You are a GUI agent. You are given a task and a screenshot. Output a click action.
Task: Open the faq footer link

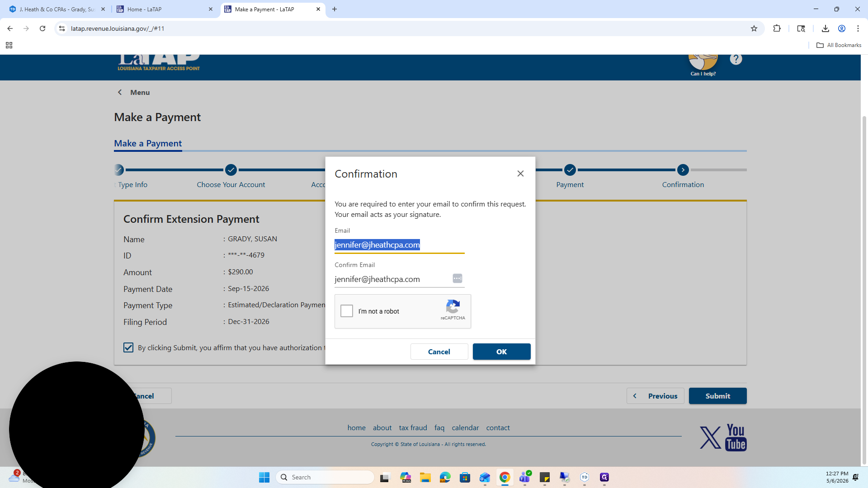(439, 427)
